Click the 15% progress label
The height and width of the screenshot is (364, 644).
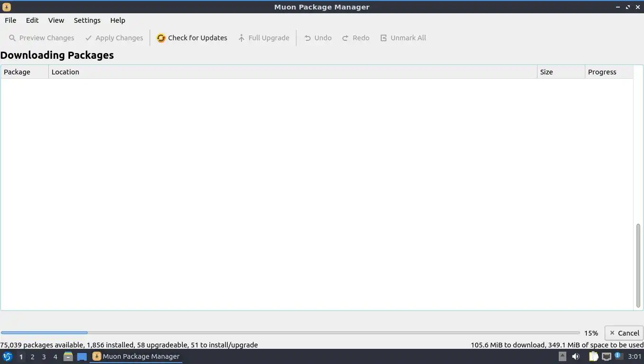click(x=591, y=333)
